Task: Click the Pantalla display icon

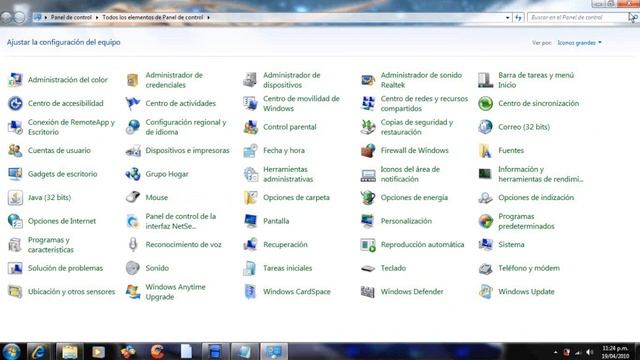Action: point(251,221)
